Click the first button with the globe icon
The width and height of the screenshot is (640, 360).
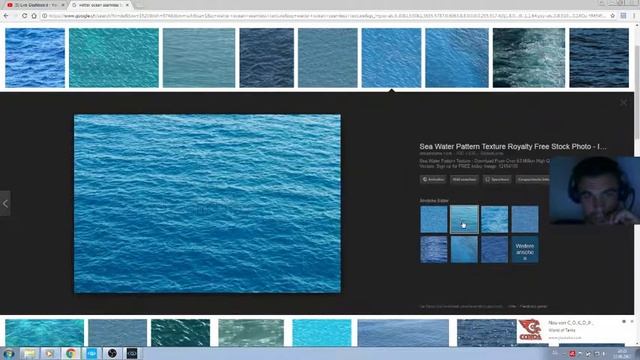click(x=433, y=179)
